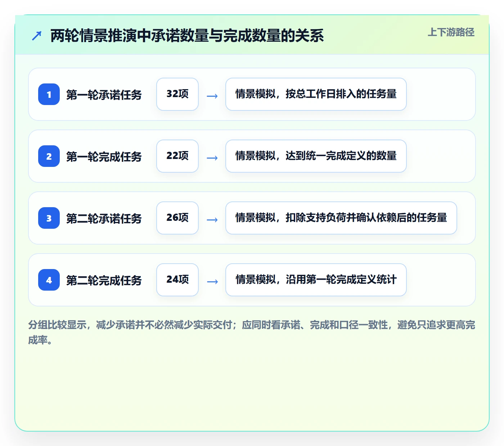Click the 第一轮完成任务 label
Image resolution: width=504 pixels, height=446 pixels.
coord(104,157)
